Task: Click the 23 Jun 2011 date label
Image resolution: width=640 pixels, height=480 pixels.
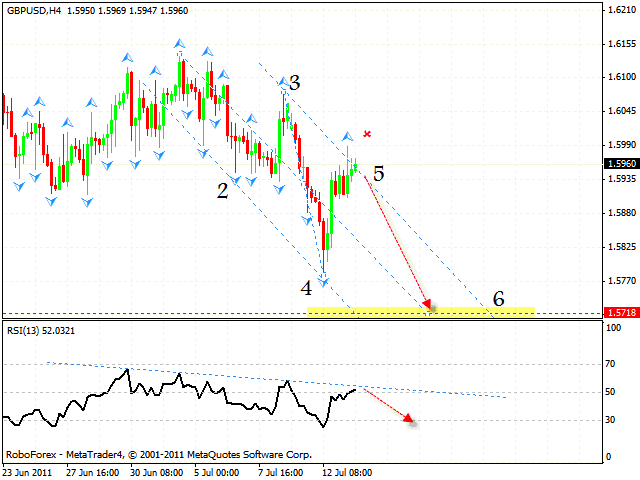Action: (x=28, y=470)
